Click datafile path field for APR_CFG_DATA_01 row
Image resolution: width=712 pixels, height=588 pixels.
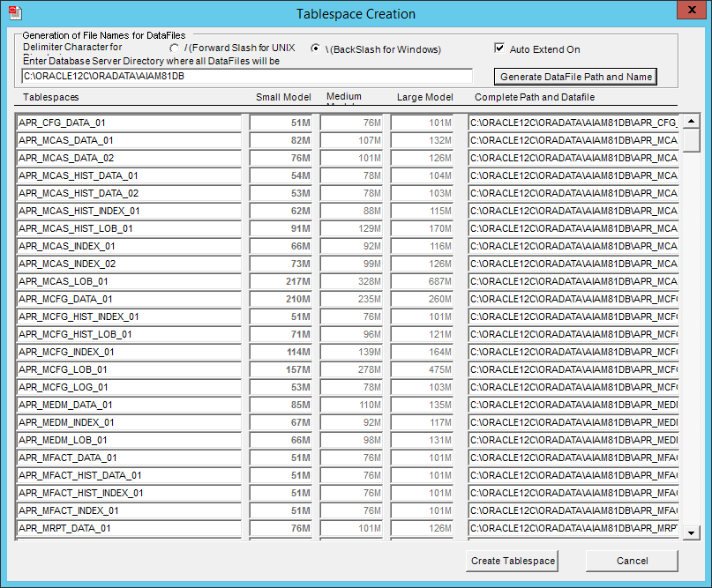point(573,123)
